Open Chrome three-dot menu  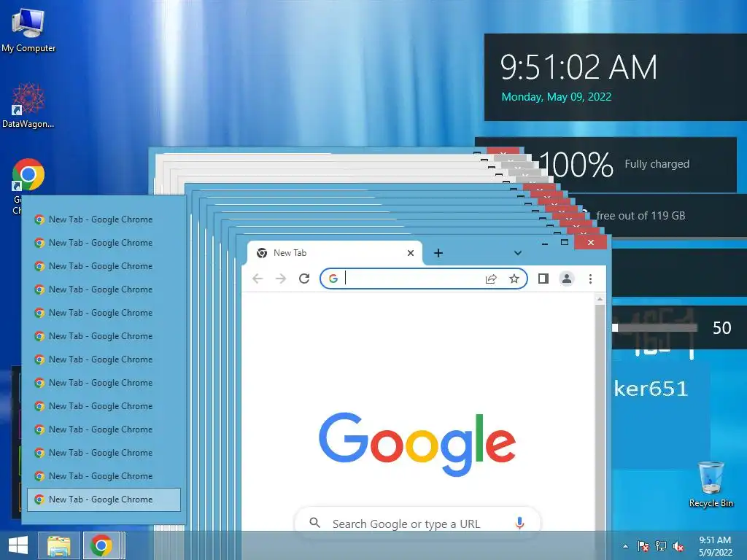coord(590,279)
